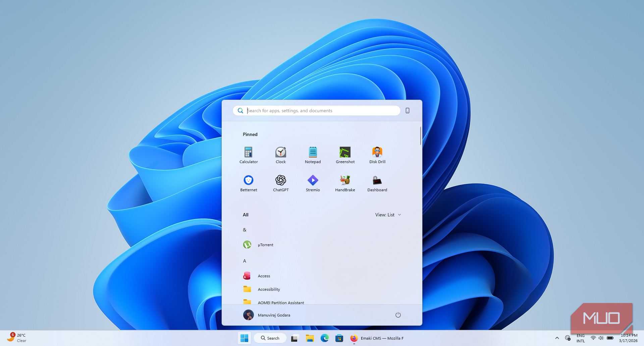Launch Stremio from pinned apps
Image resolution: width=644 pixels, height=346 pixels.
pyautogui.click(x=313, y=183)
